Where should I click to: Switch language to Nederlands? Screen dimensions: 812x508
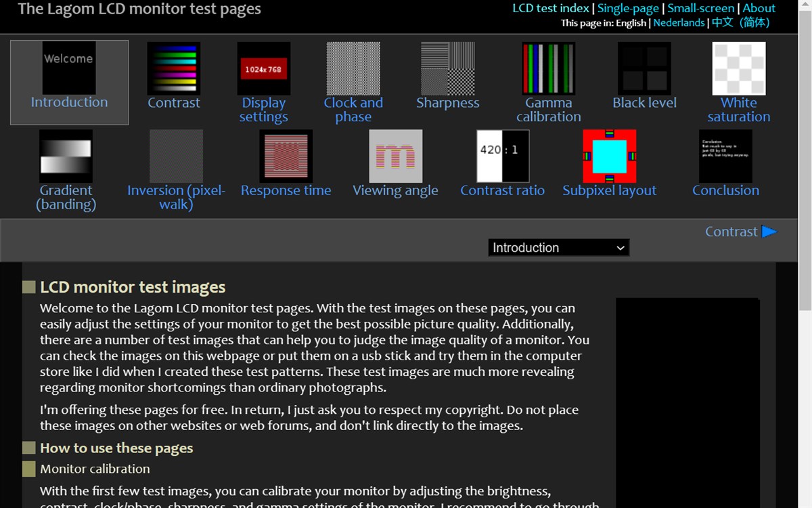coord(679,22)
